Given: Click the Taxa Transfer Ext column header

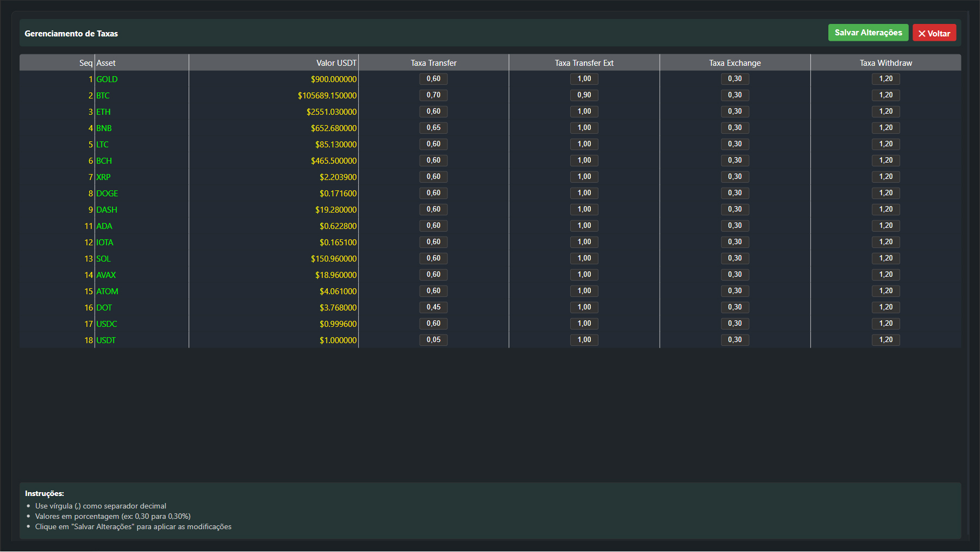Looking at the screenshot, I should (584, 63).
